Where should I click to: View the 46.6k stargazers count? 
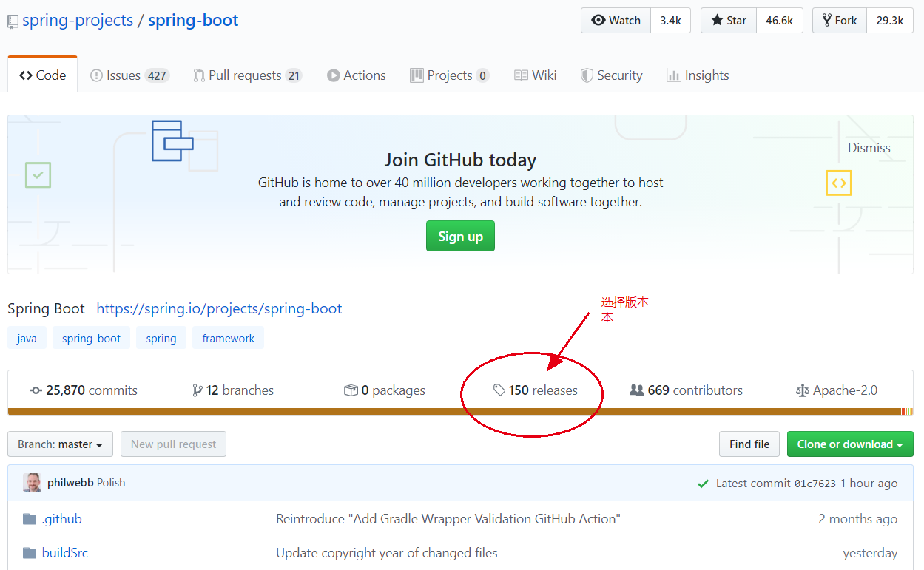coord(779,21)
